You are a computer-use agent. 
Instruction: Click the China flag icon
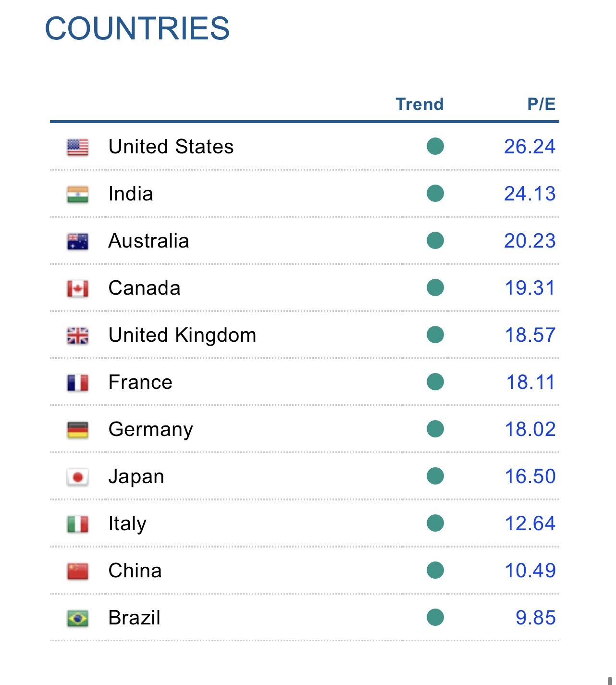pyautogui.click(x=78, y=571)
